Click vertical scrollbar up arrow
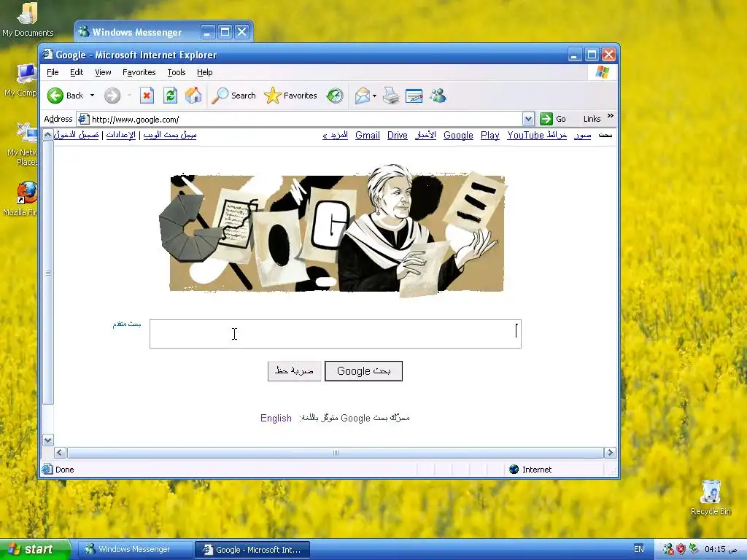The image size is (747, 560). [x=47, y=135]
